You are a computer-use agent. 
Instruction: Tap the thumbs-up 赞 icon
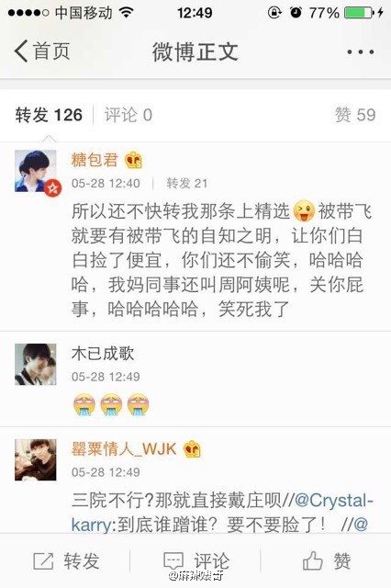pyautogui.click(x=313, y=560)
